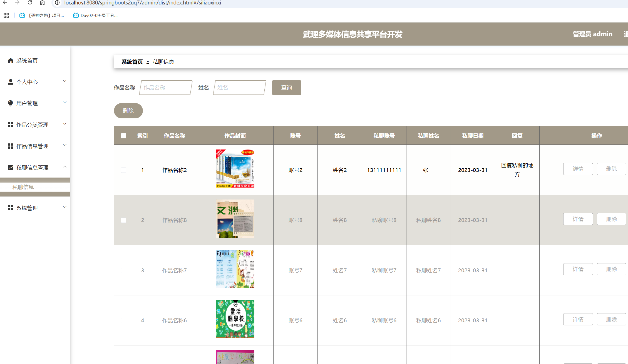
Task: Focus the 作品名称 search field
Action: pyautogui.click(x=166, y=88)
